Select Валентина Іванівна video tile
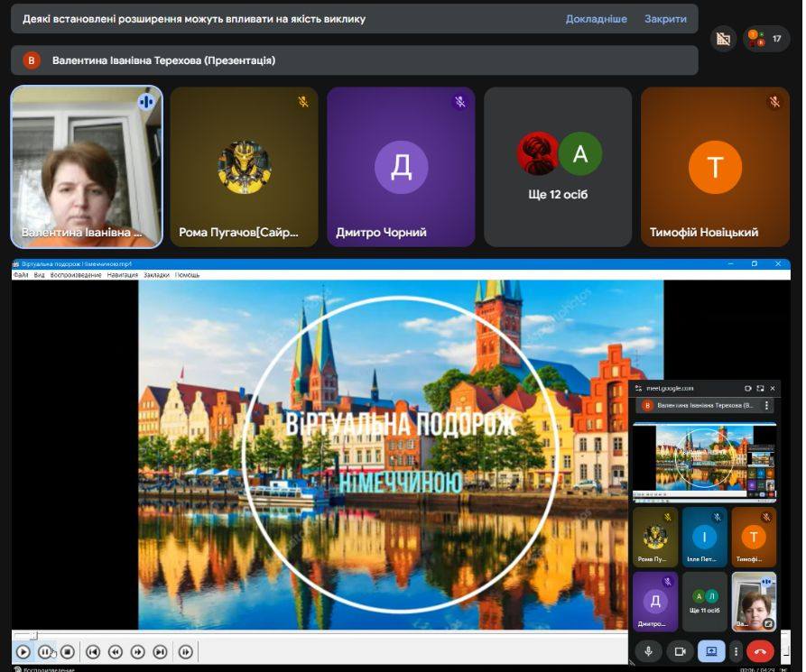Image resolution: width=806 pixels, height=672 pixels. click(x=87, y=167)
